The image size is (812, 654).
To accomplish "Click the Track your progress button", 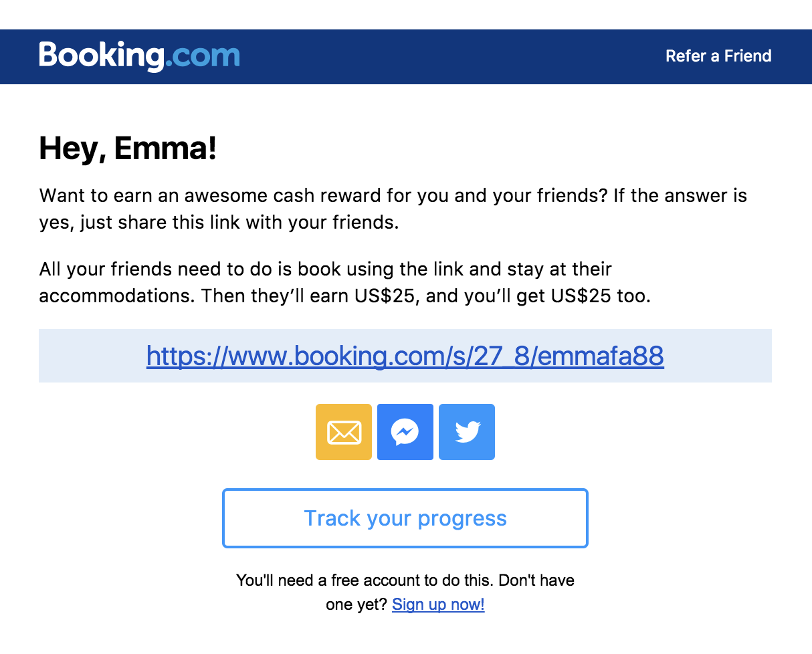I will pyautogui.click(x=405, y=518).
